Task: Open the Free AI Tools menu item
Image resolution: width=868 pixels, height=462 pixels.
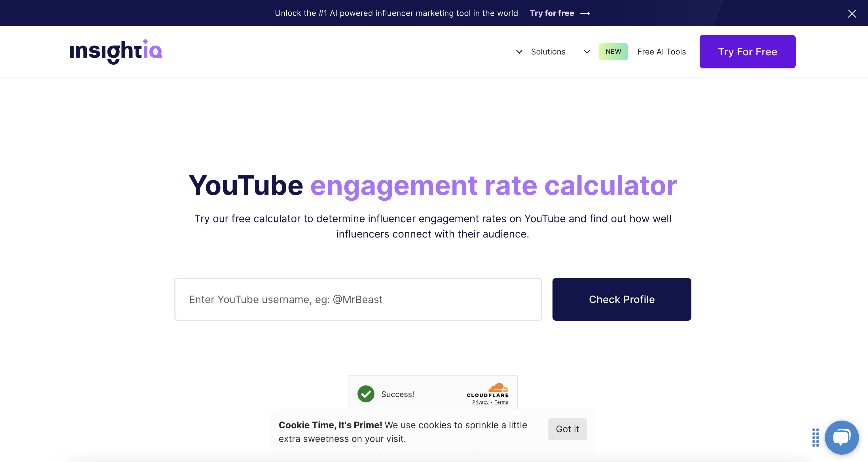Action: click(x=661, y=52)
